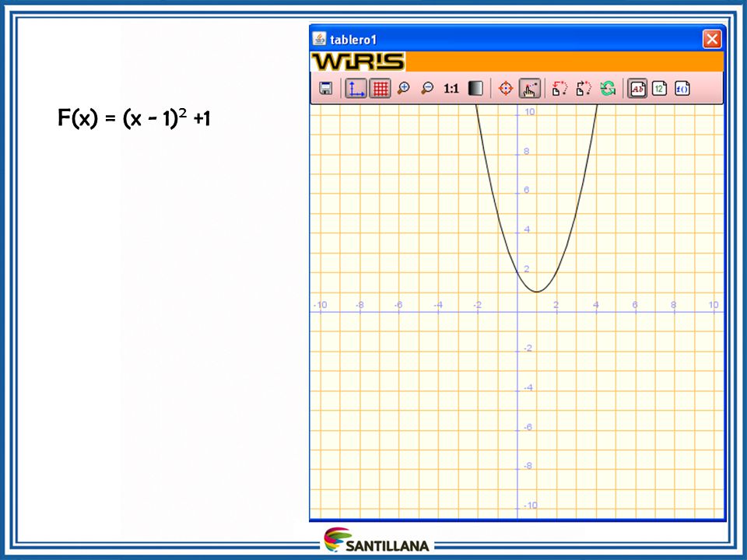Click the y-axis label -6
The image size is (747, 560).
point(528,427)
